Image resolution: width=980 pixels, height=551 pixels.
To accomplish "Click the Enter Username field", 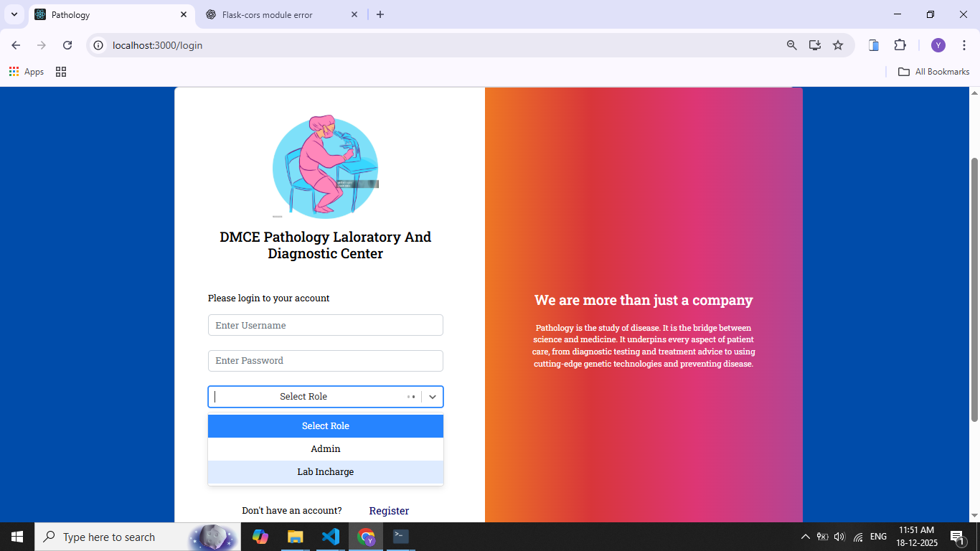I will (326, 325).
